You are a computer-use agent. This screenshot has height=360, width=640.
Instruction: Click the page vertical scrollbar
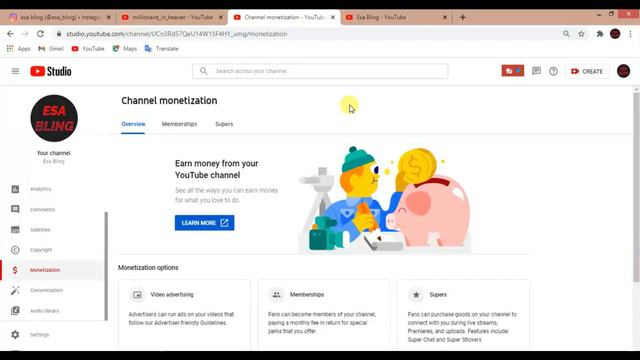(636, 187)
